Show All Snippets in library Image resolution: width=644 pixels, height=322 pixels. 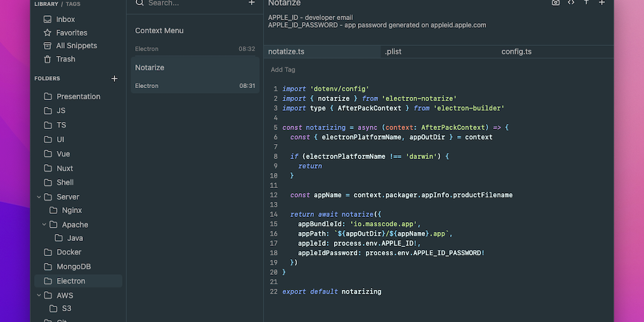click(76, 46)
